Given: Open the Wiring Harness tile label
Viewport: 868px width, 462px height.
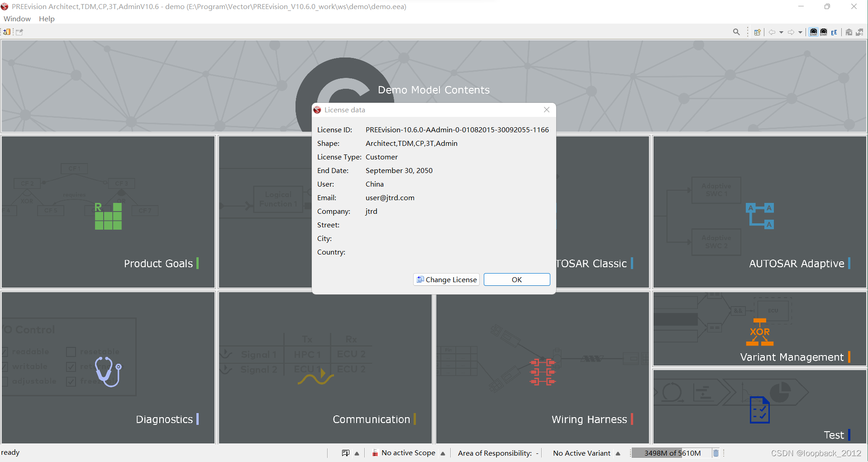Looking at the screenshot, I should [x=589, y=419].
